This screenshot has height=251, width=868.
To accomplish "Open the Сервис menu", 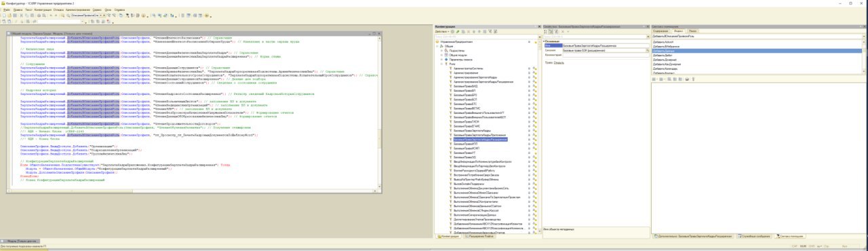I will (97, 10).
